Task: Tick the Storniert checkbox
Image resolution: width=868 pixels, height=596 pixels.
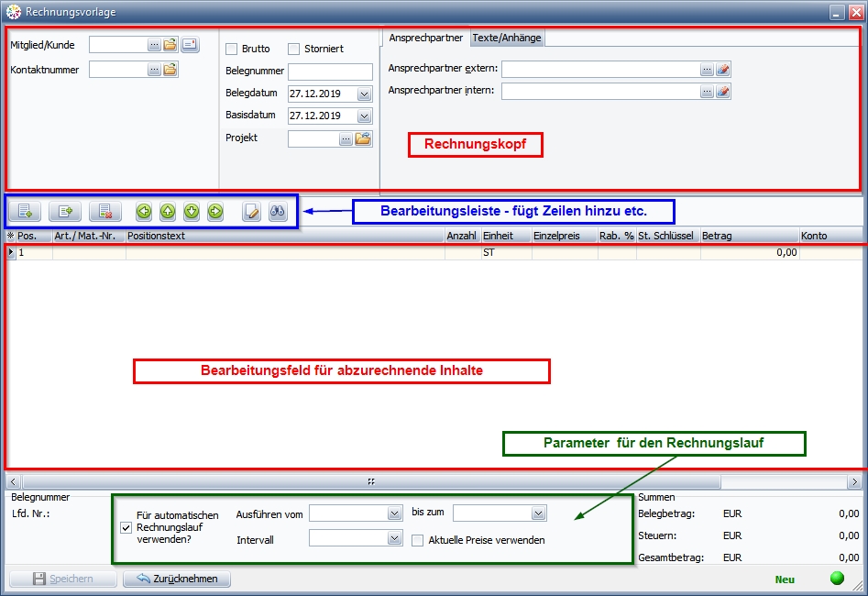Action: pos(293,50)
